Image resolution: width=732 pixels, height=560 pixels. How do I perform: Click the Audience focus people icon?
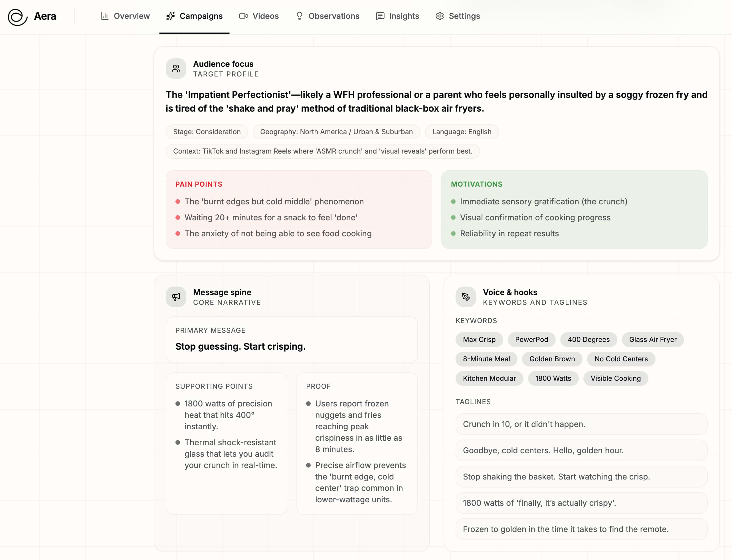click(176, 68)
